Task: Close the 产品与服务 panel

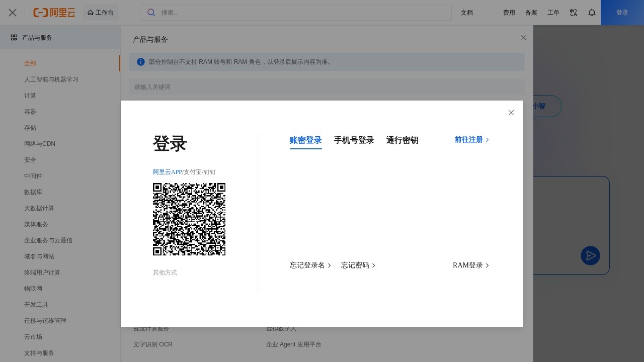Action: pyautogui.click(x=524, y=38)
